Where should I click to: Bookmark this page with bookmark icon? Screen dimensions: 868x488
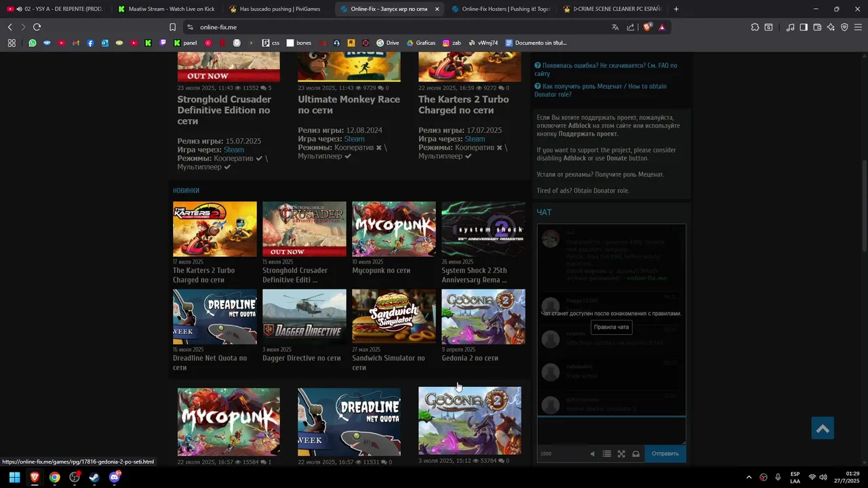pyautogui.click(x=172, y=27)
